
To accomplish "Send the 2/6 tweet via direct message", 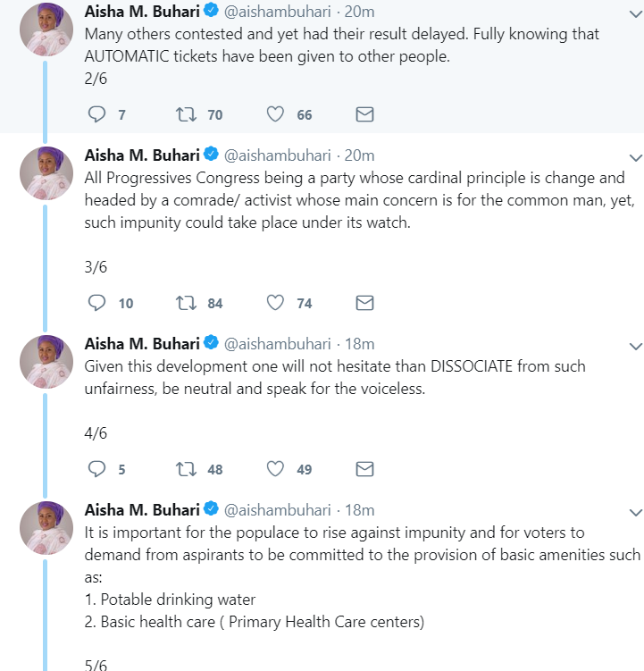I will click(x=364, y=114).
